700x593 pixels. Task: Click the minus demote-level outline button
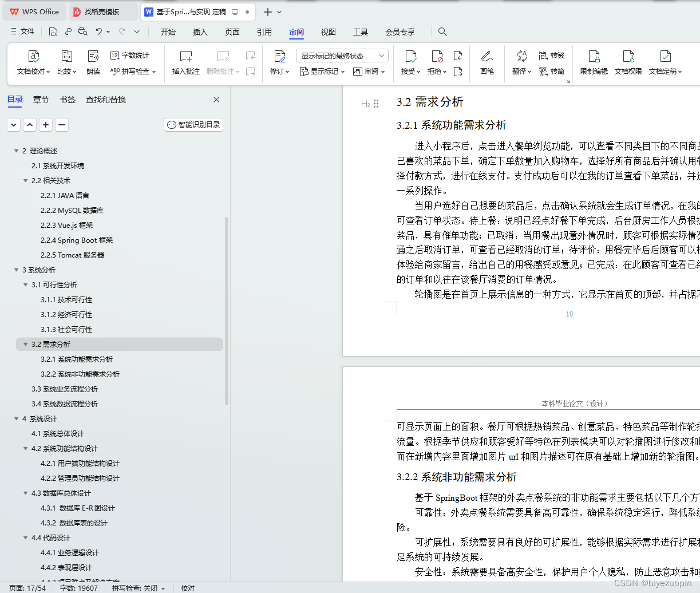click(x=62, y=125)
